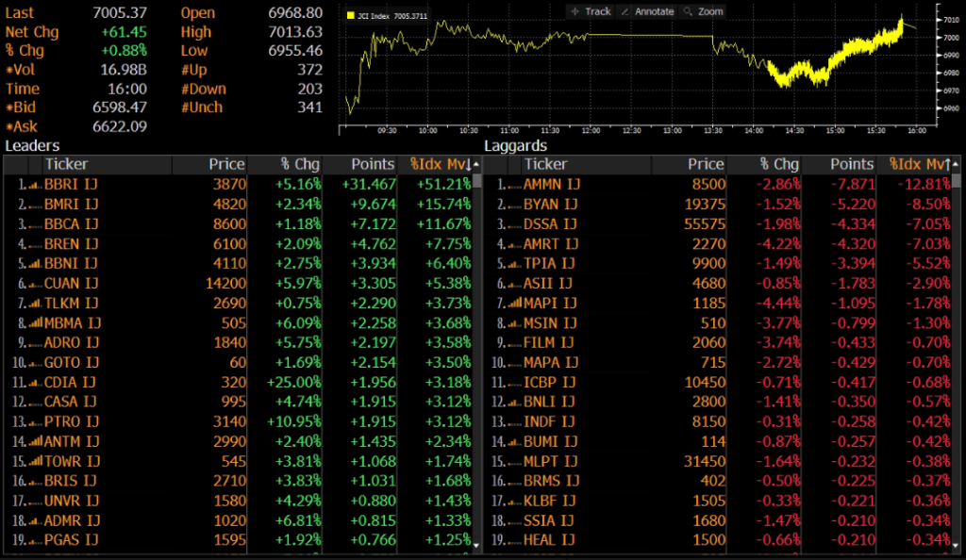Click the Zoom magnifier icon

click(x=688, y=11)
